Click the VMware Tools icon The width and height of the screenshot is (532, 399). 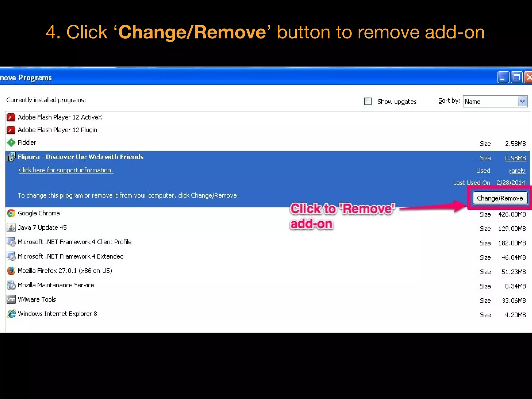click(11, 300)
